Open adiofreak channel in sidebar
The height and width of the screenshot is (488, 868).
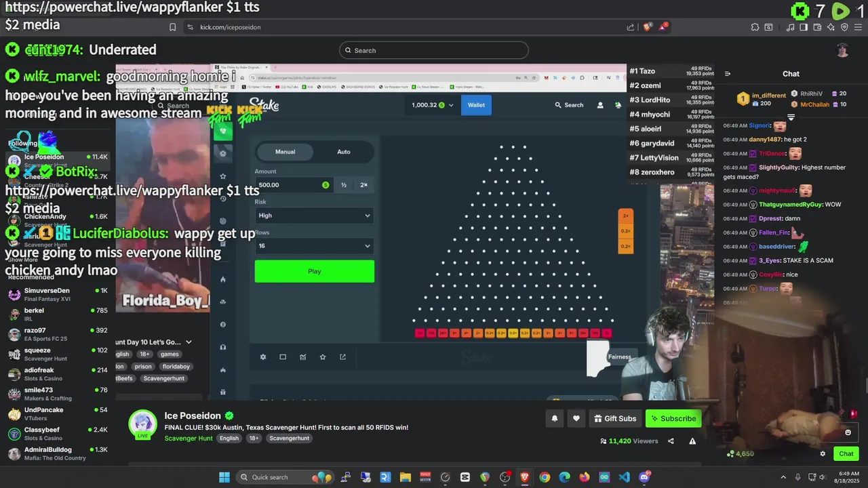(x=58, y=374)
